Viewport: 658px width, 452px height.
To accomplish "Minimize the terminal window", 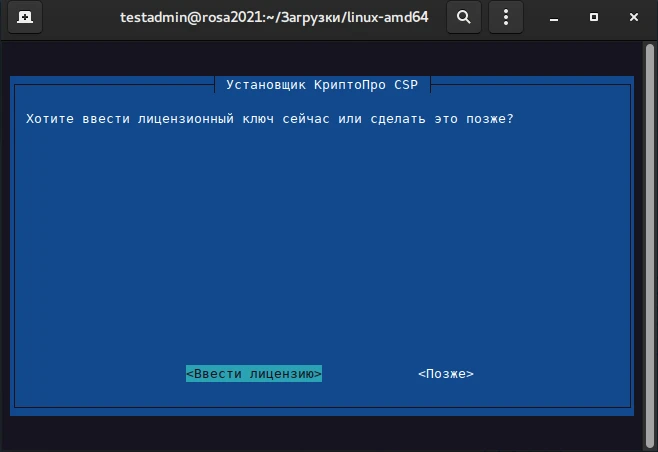I will [554, 18].
